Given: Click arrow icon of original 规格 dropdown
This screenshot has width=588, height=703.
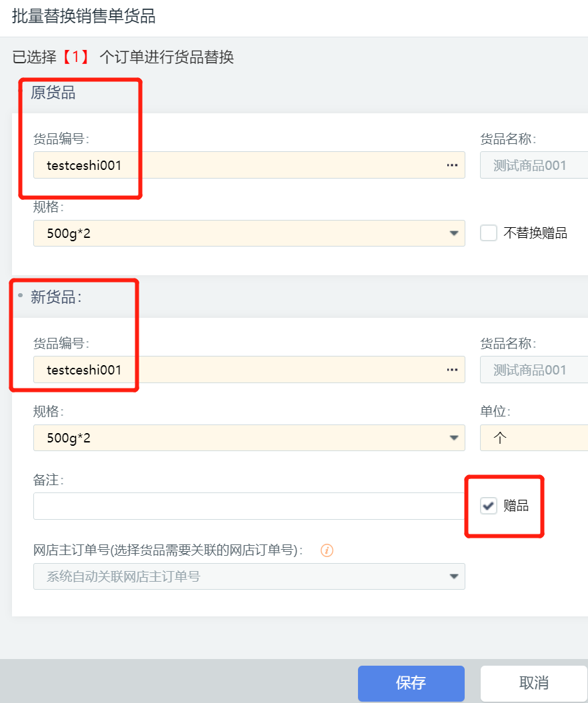Looking at the screenshot, I should pos(454,233).
